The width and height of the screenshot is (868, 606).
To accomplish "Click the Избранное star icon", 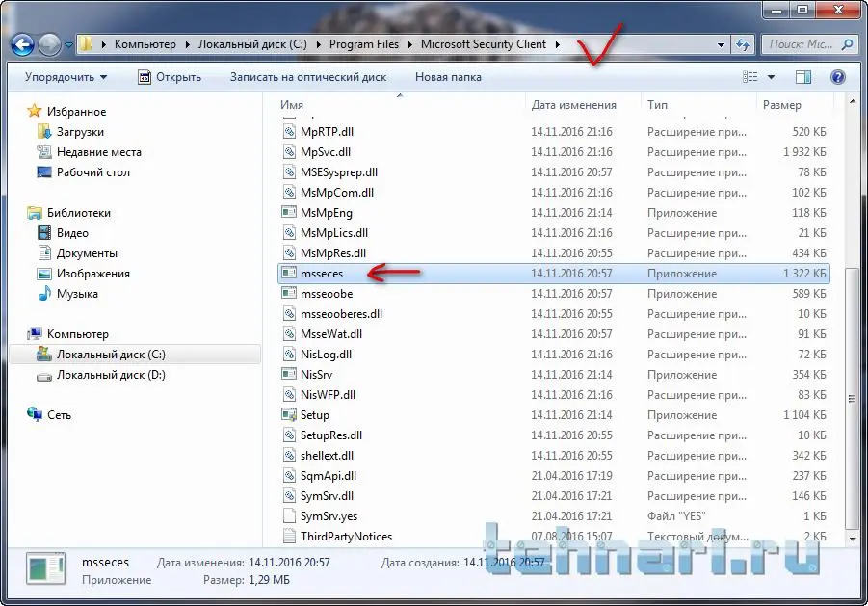I will [35, 111].
